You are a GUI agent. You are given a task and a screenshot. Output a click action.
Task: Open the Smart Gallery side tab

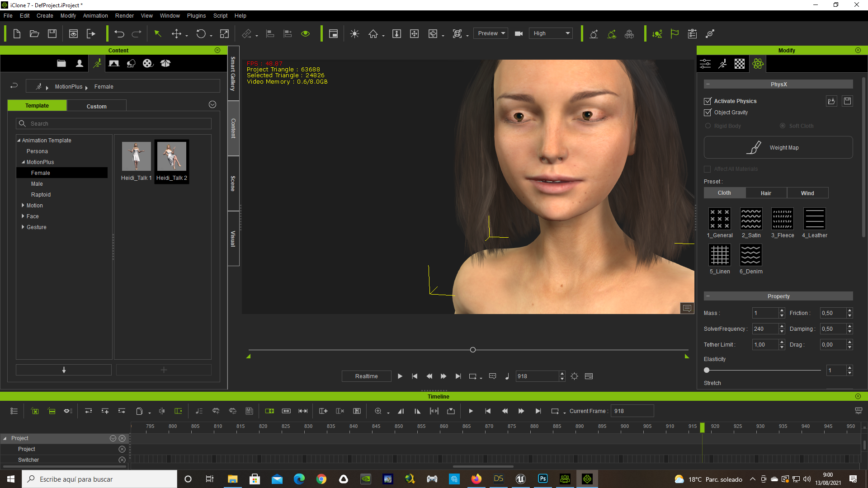point(233,74)
